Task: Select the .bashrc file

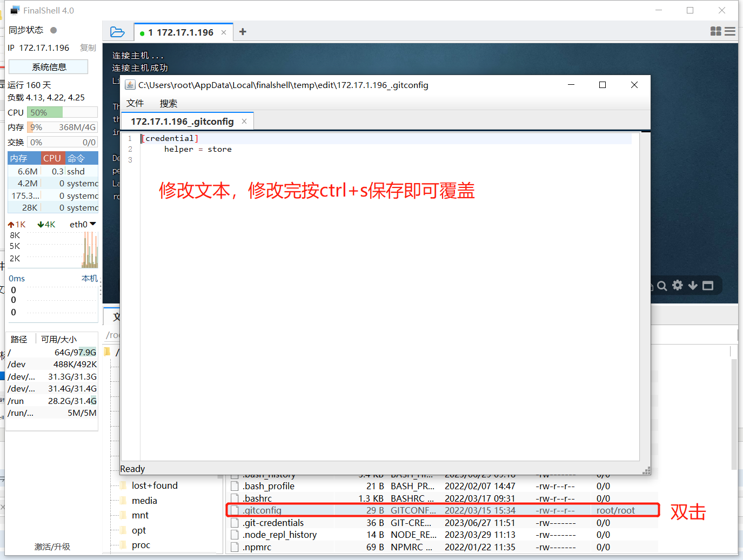Action: coord(257,498)
